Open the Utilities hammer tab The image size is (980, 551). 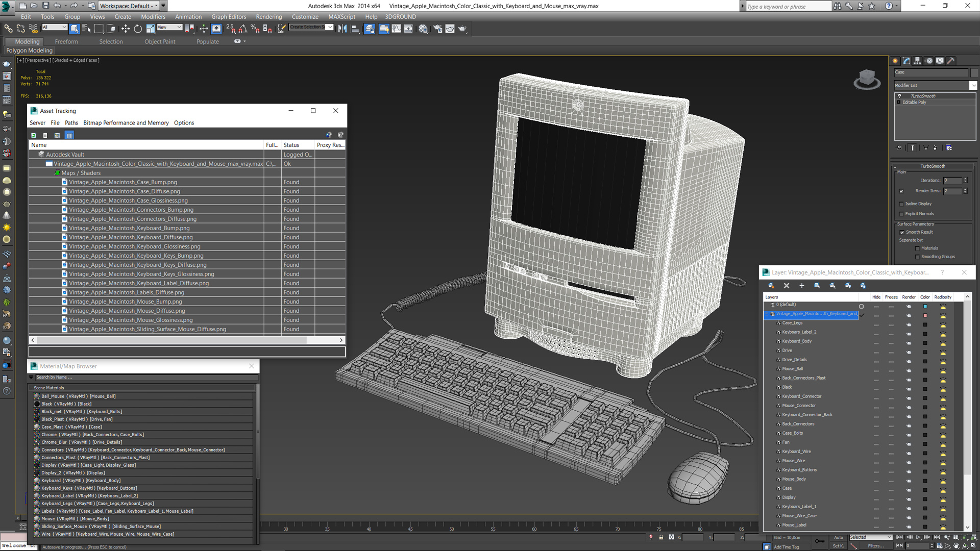[x=951, y=61]
